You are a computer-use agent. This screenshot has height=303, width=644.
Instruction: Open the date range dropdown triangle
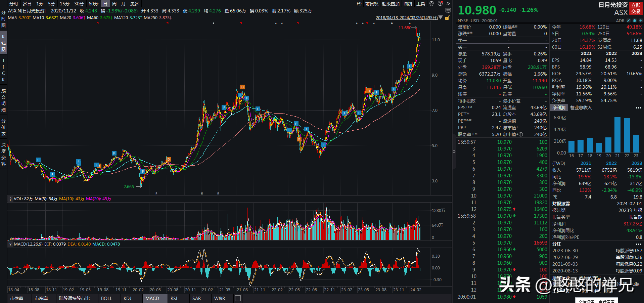[441, 17]
